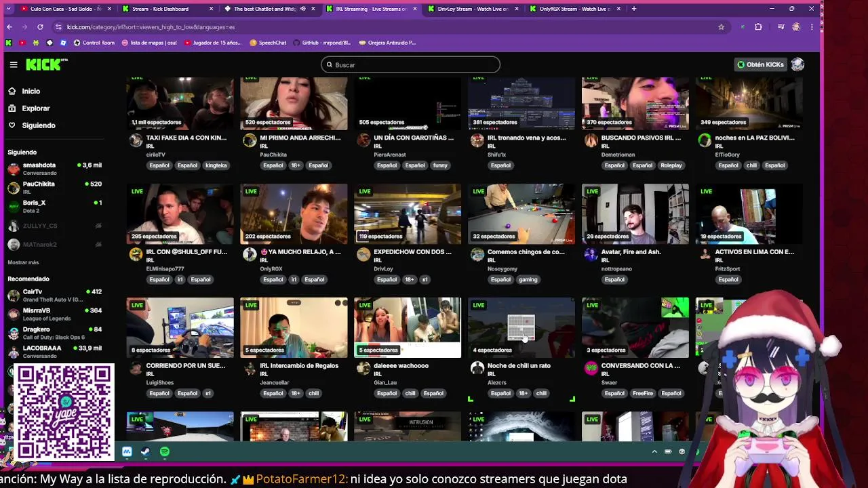
Task: Open the Kick hamburger sidebar menu
Action: tap(14, 64)
